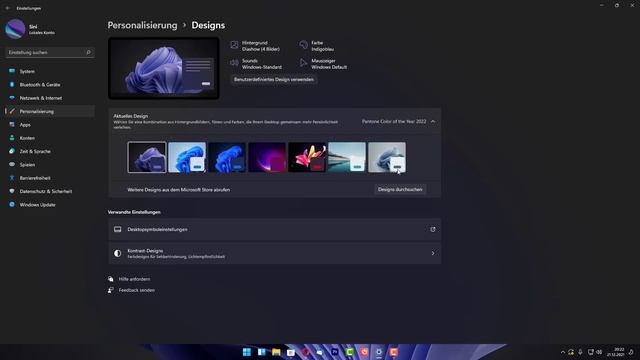Viewport: 640px width, 360px height.
Task: Click the Desktopsymboleinstellungen monitor icon
Action: [x=118, y=229]
